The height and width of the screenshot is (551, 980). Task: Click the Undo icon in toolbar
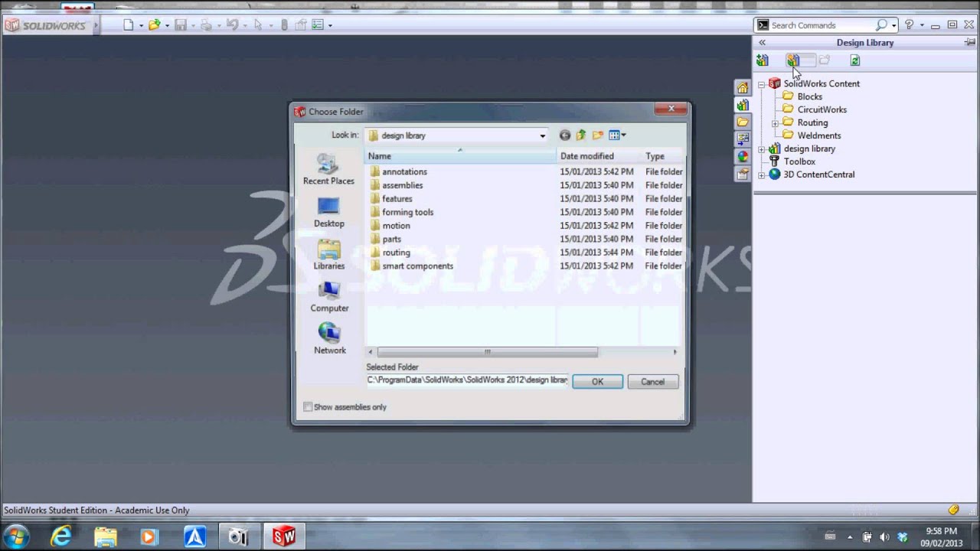[x=232, y=25]
